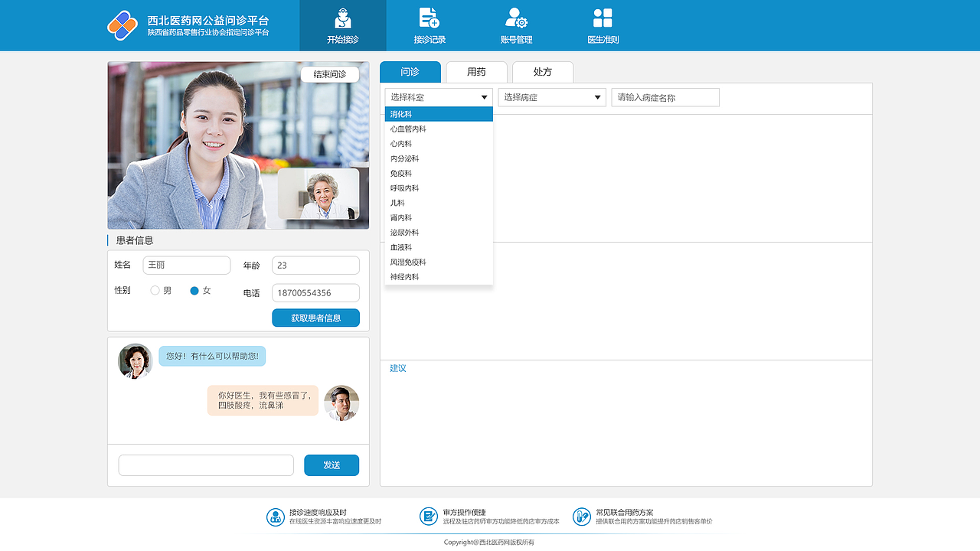Choose 儿科 from department list
Screen dimensions: 980x551
tap(439, 203)
